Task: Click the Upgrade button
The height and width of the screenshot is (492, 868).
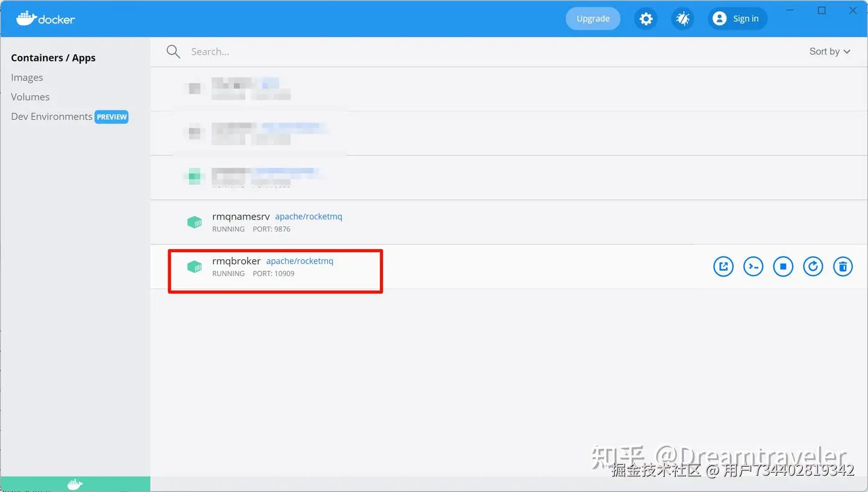Action: (593, 19)
